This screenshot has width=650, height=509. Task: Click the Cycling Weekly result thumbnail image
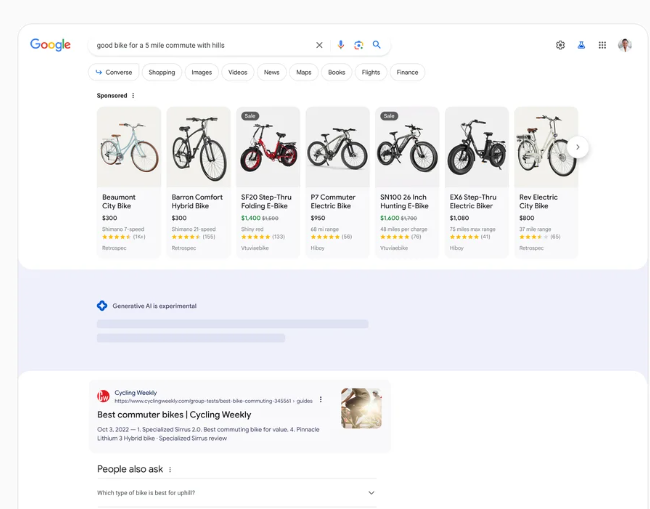click(x=361, y=408)
